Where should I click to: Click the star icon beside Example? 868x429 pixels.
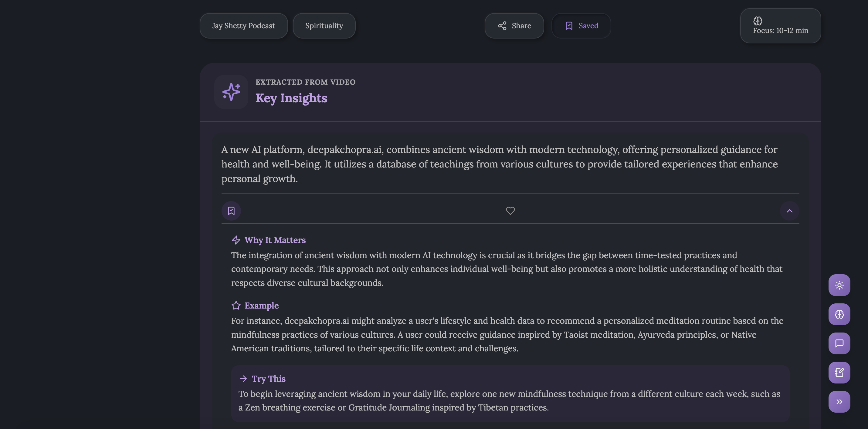236,306
